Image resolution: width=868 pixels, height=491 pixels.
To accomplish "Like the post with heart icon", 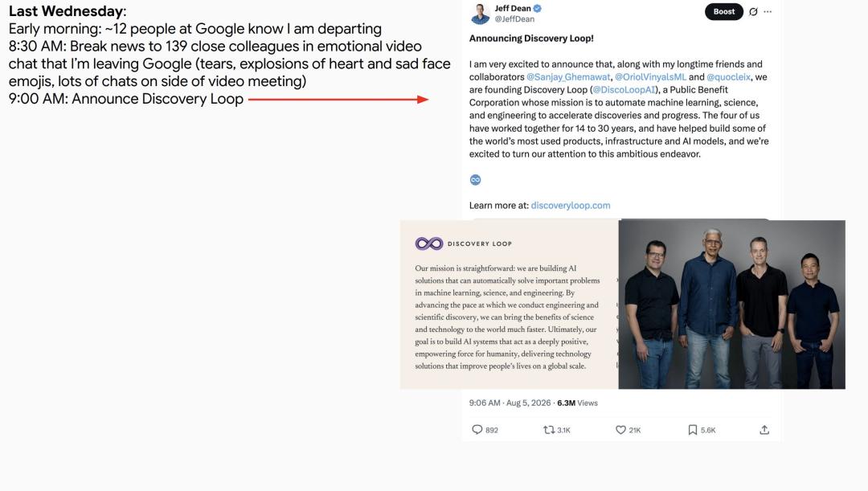I will click(620, 430).
